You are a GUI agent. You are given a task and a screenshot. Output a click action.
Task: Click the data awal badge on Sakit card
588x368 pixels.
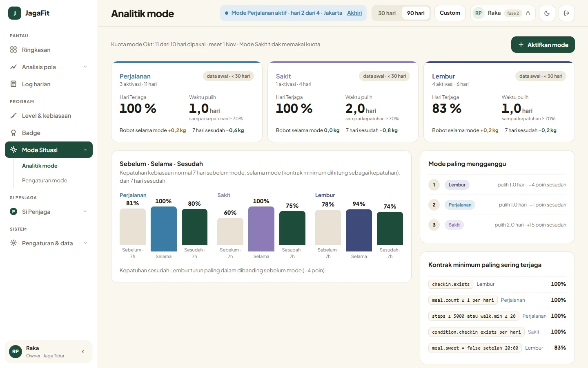click(x=385, y=76)
